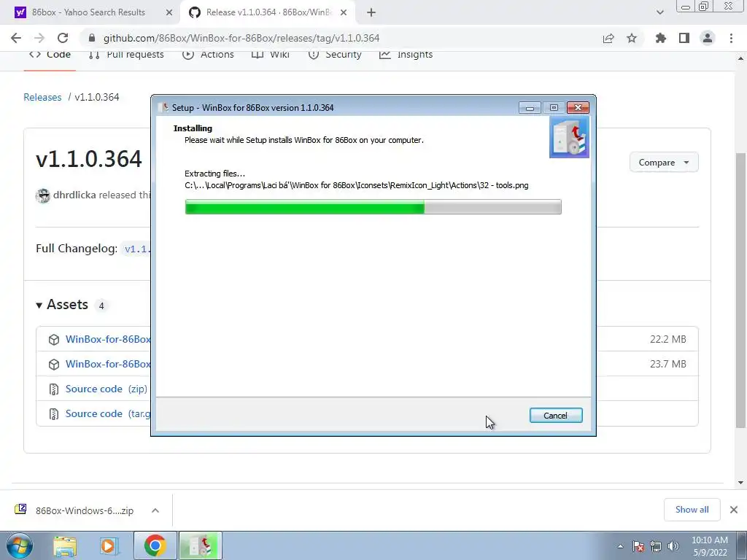Click the 22.2 MB file size text

[668, 339]
